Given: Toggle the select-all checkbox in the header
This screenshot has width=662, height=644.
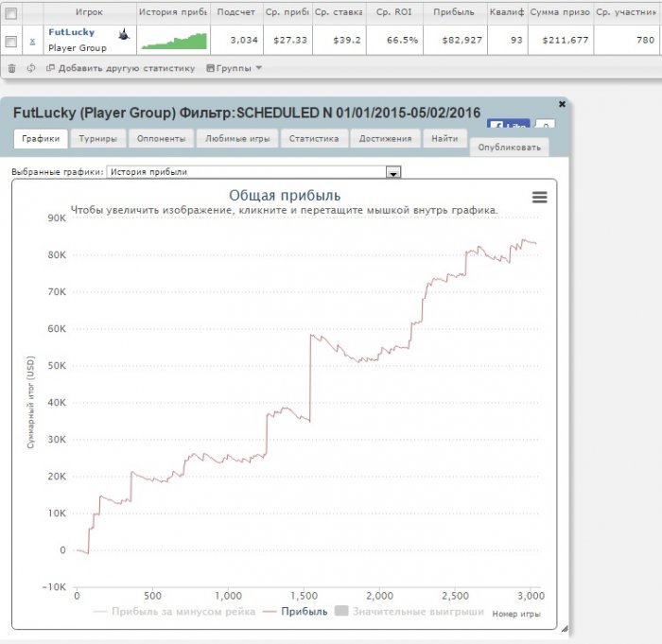Looking at the screenshot, I should tap(11, 13).
